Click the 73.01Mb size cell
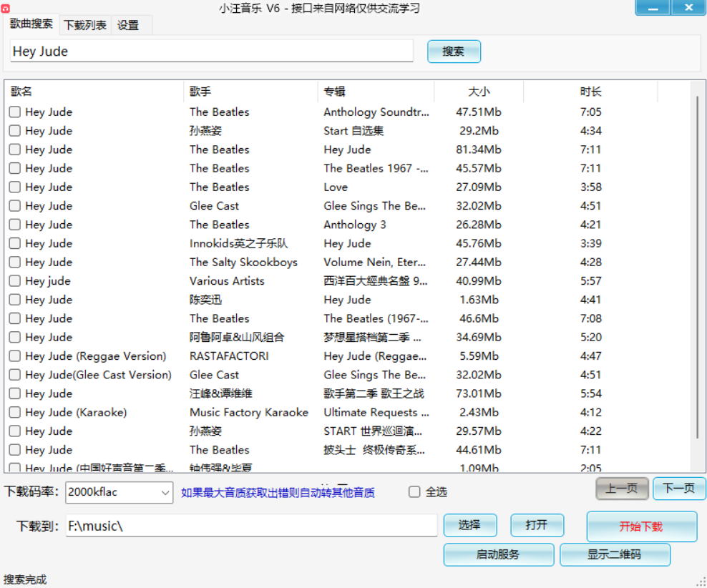Image resolution: width=707 pixels, height=588 pixels. [479, 394]
